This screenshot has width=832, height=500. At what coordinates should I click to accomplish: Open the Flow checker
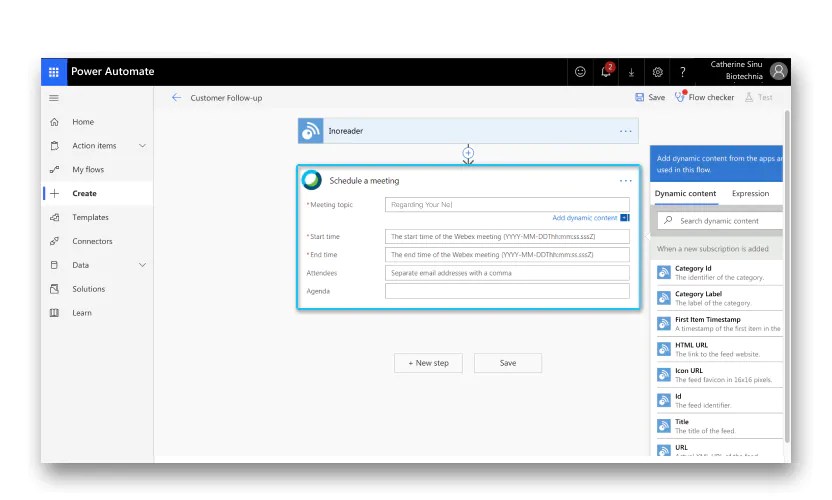click(705, 97)
